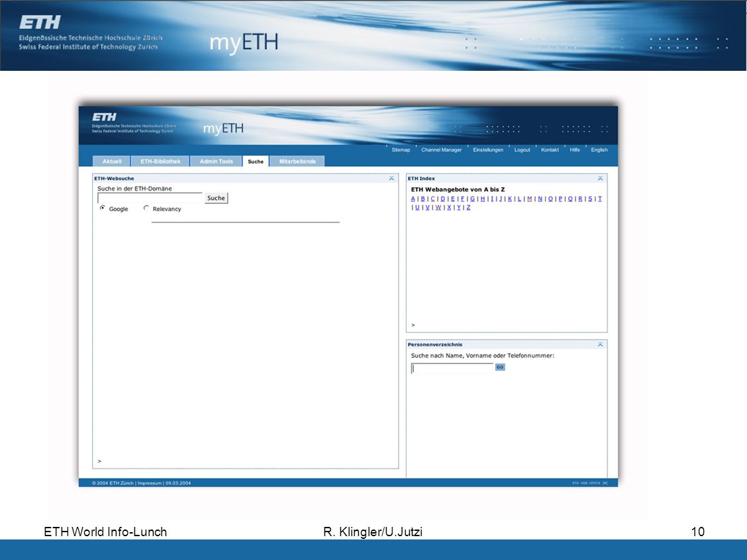
Task: Select the Google radio button
Action: pyautogui.click(x=103, y=208)
